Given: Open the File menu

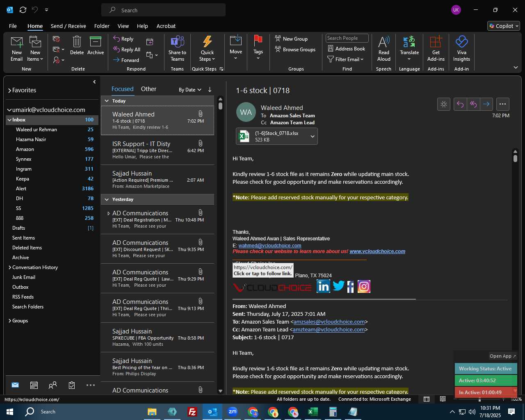Looking at the screenshot, I should point(13,26).
